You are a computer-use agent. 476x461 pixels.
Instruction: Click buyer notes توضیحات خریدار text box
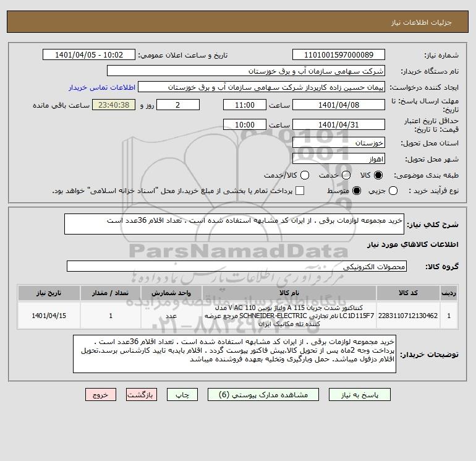[x=234, y=354]
